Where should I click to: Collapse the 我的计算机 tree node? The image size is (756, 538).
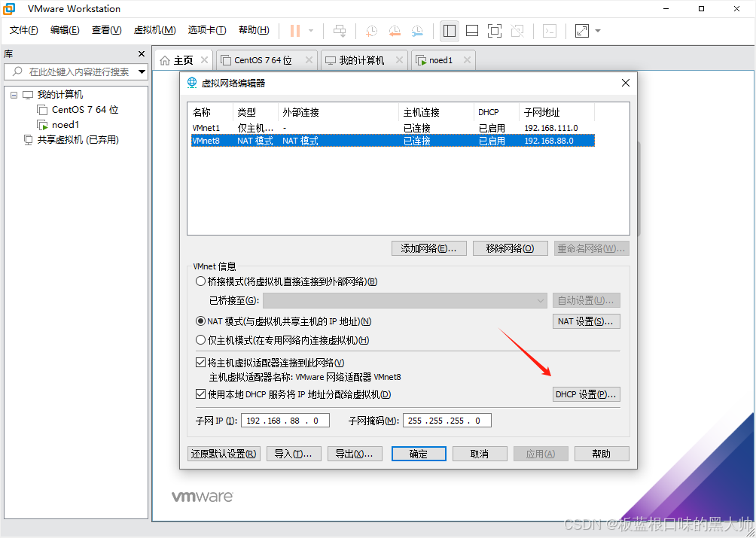tap(14, 95)
